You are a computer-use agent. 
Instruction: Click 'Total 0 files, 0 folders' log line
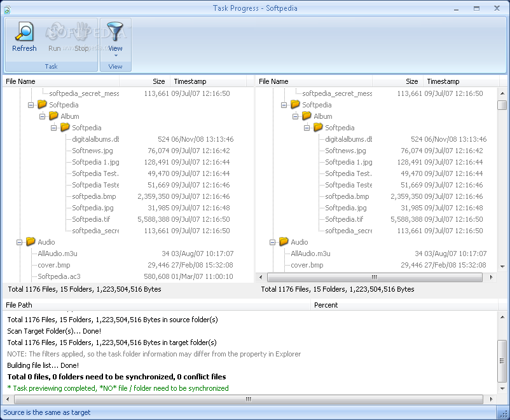click(117, 377)
